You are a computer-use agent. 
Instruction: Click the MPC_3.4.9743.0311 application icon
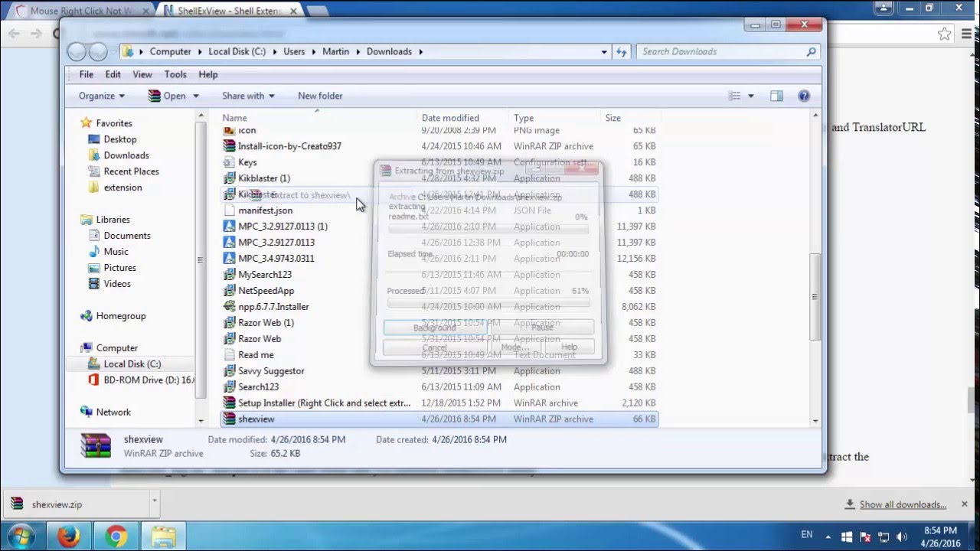point(229,259)
